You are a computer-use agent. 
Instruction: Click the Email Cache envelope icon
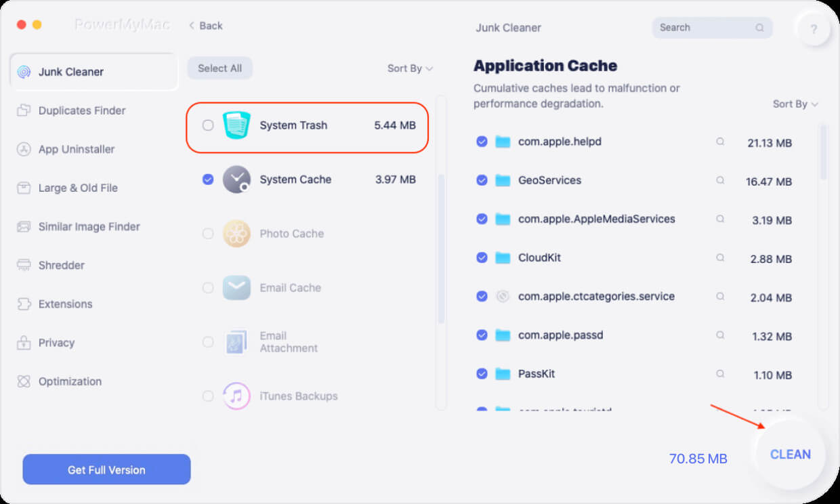236,288
